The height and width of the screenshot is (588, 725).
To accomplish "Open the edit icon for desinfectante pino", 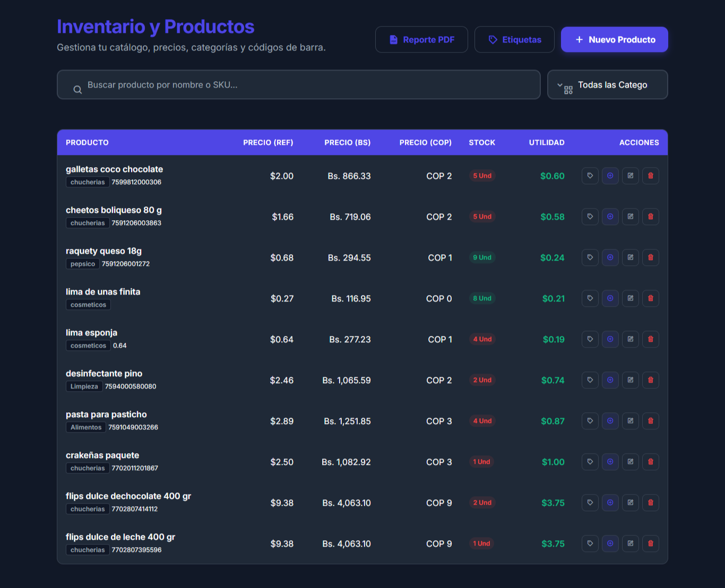I will 630,380.
